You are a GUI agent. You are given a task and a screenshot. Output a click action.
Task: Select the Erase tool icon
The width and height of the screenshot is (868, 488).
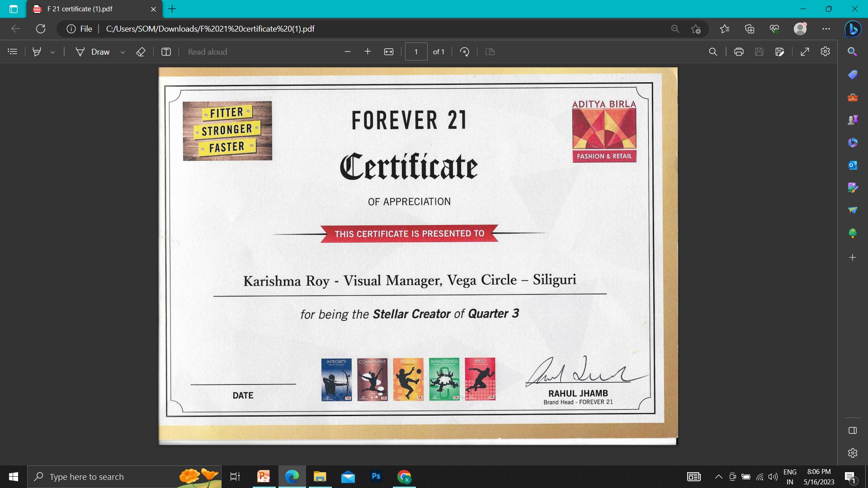coord(141,52)
